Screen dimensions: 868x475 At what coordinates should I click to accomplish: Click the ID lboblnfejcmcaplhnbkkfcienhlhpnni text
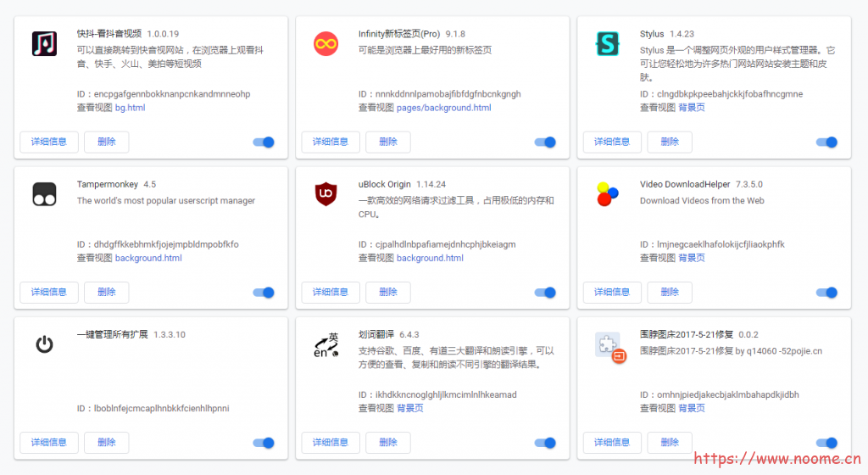click(x=153, y=408)
